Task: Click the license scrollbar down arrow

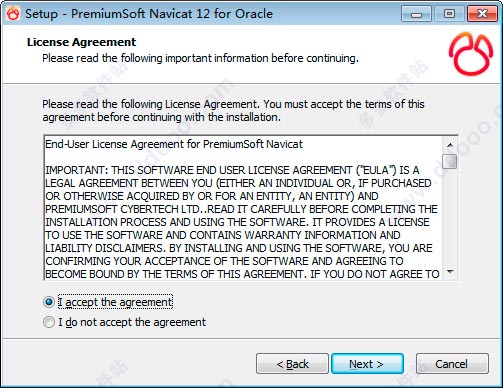Action: click(450, 272)
